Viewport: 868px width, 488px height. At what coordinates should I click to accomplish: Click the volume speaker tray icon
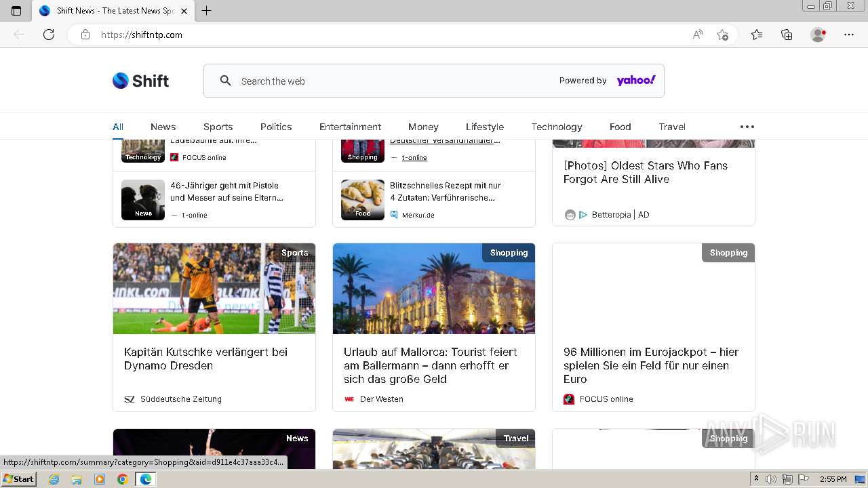(x=771, y=479)
